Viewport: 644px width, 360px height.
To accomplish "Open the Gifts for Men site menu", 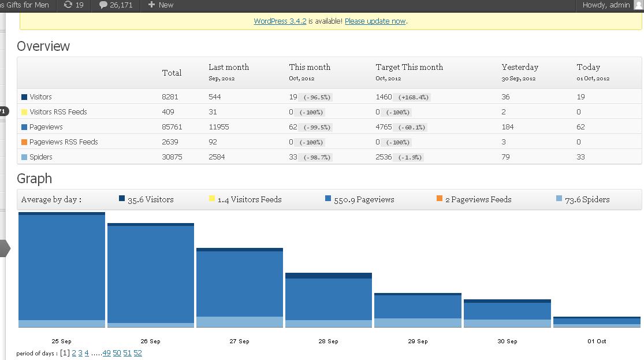I will coord(25,5).
